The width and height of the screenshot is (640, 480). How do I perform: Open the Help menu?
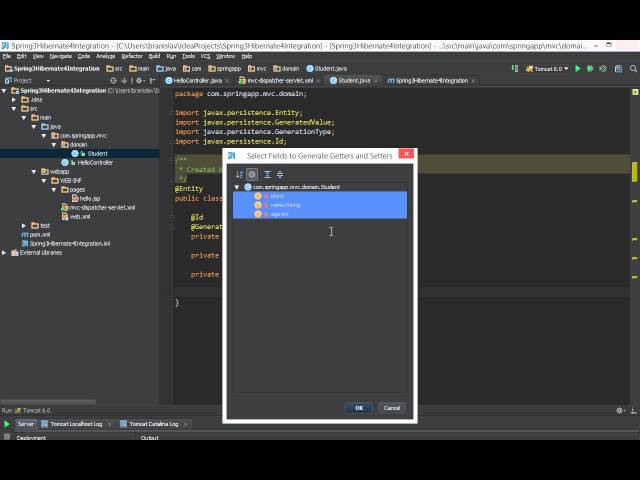[247, 56]
